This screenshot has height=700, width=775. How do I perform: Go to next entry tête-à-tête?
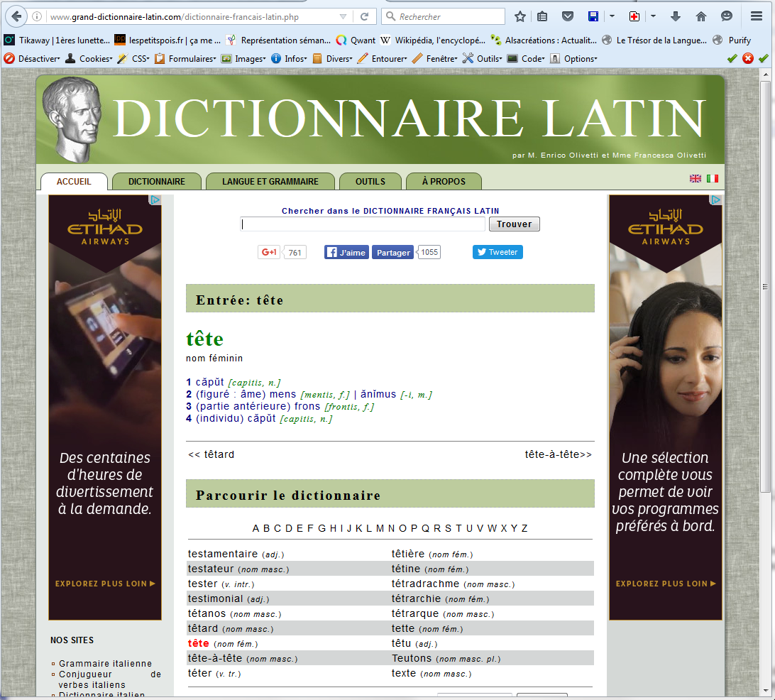tap(558, 454)
